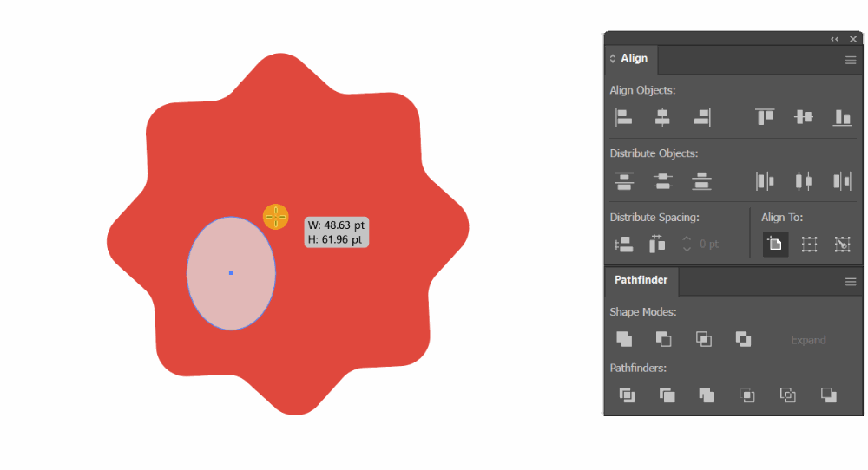Cycle Align panel view arrows
868x470 pixels.
click(x=613, y=59)
